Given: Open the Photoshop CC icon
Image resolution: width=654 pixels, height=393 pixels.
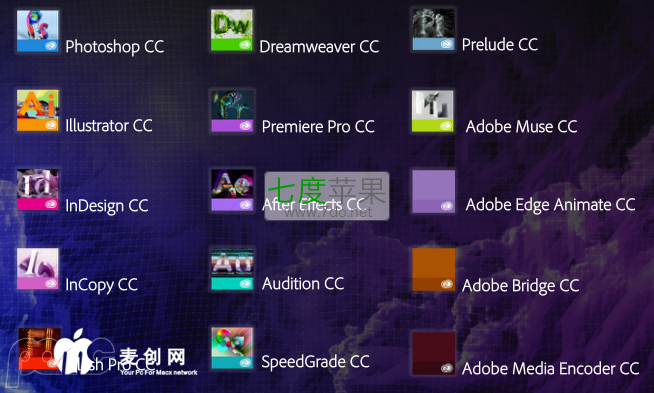Looking at the screenshot, I should [x=38, y=31].
